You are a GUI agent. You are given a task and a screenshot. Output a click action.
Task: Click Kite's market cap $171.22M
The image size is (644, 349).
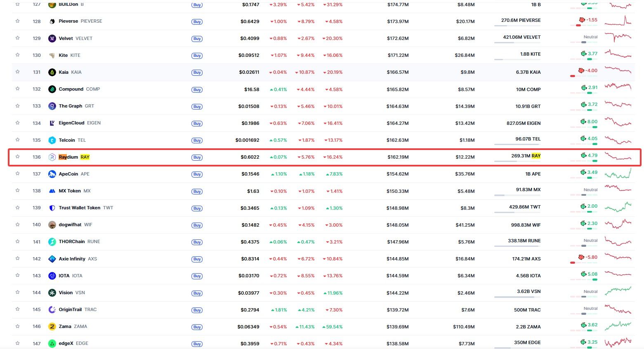click(x=398, y=55)
